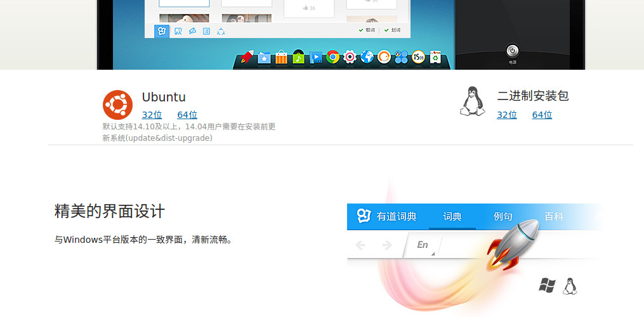The height and width of the screenshot is (317, 644).
Task: Click the back arrow in the dictionary toolbar
Action: click(360, 245)
